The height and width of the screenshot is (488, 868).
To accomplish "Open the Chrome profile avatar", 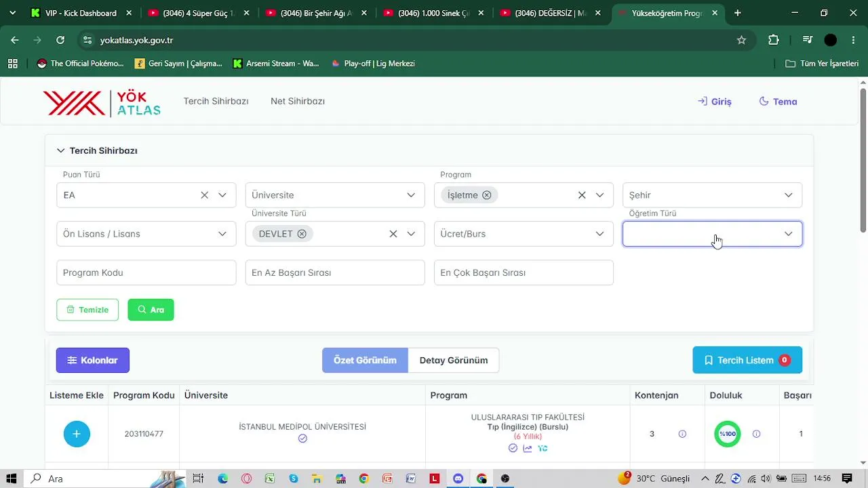I will click(x=830, y=40).
